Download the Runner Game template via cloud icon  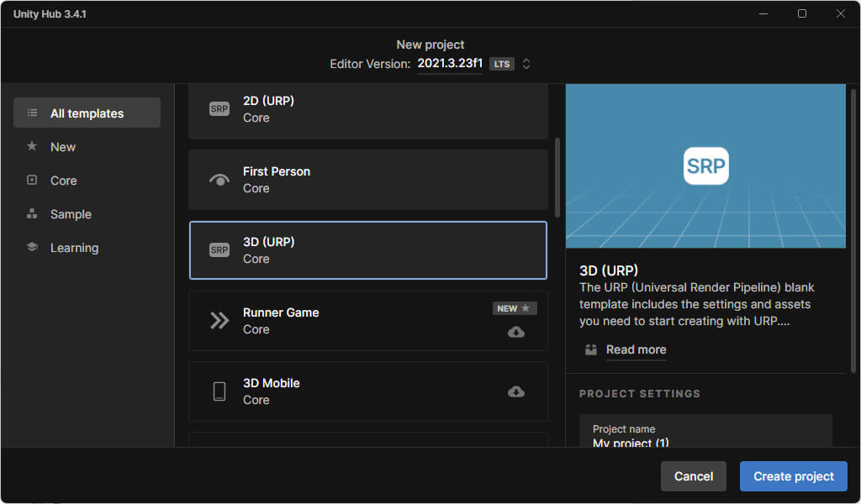coord(515,332)
